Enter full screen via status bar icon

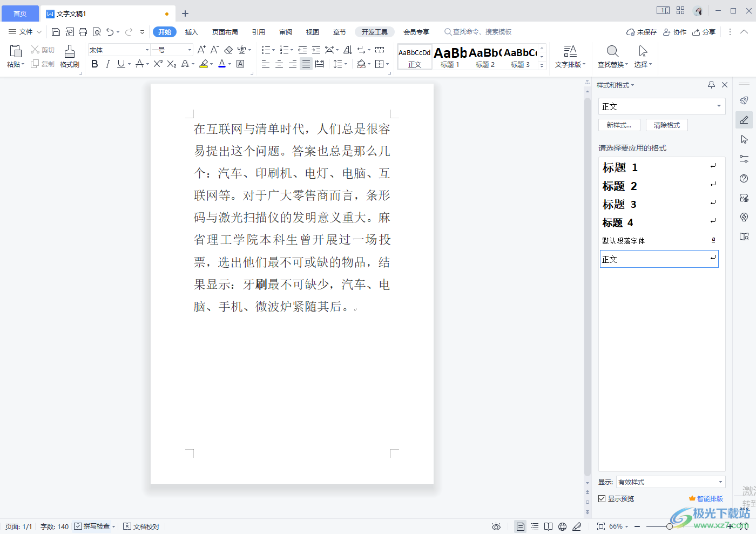744,526
